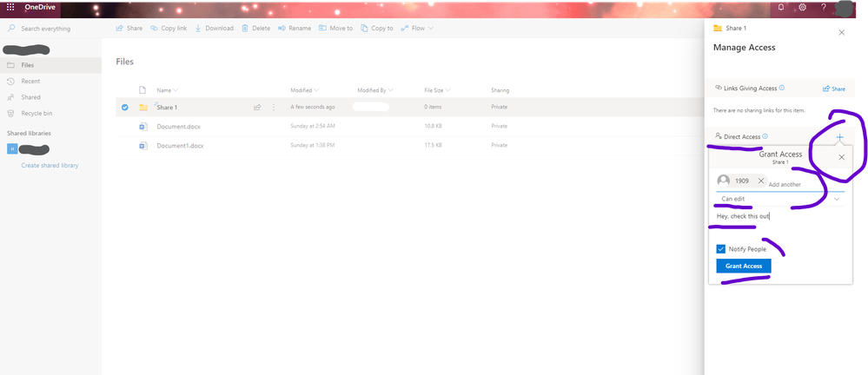Click the Grant Access button
This screenshot has height=375, width=868.
[744, 266]
